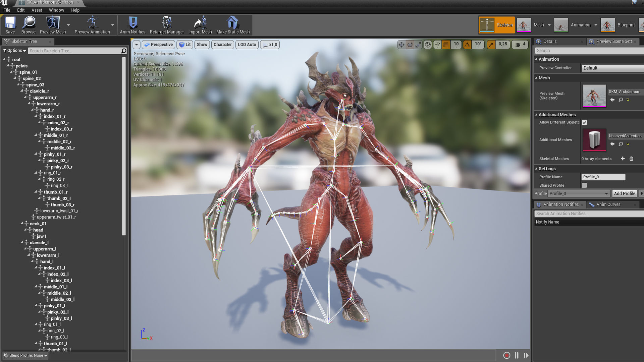644x362 pixels.
Task: Reset Additional Meshes to default yellow arrow
Action: pyautogui.click(x=628, y=144)
